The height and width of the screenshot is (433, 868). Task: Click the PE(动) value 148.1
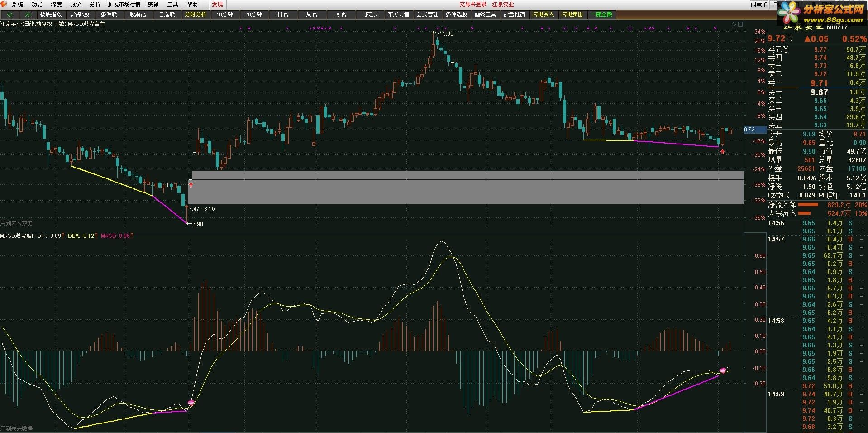point(857,195)
